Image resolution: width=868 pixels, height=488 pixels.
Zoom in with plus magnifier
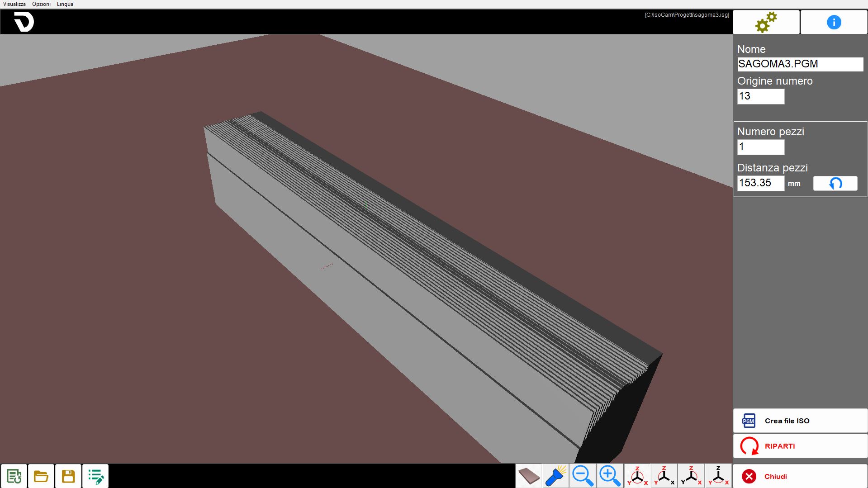pos(610,476)
